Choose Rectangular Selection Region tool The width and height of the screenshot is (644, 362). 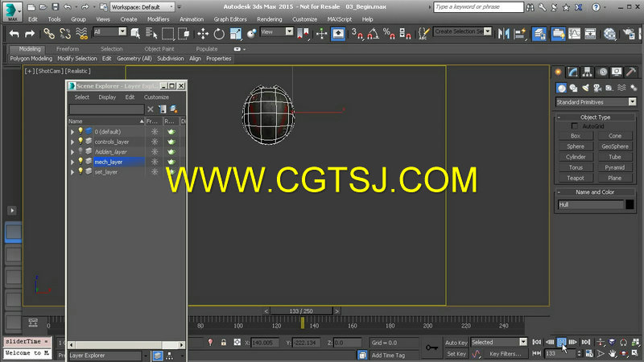pos(167,34)
